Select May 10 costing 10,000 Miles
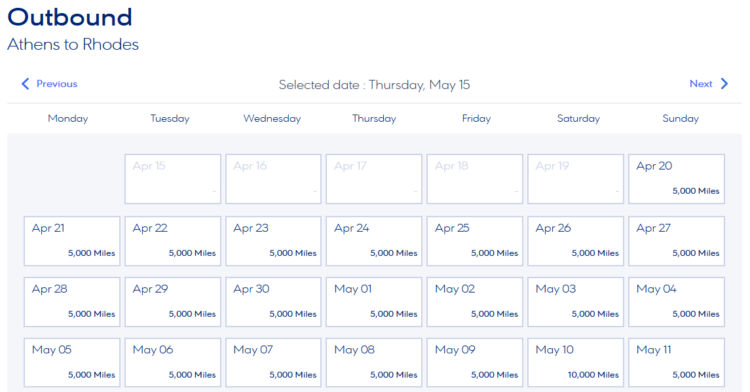This screenshot has width=750, height=392. tap(575, 362)
